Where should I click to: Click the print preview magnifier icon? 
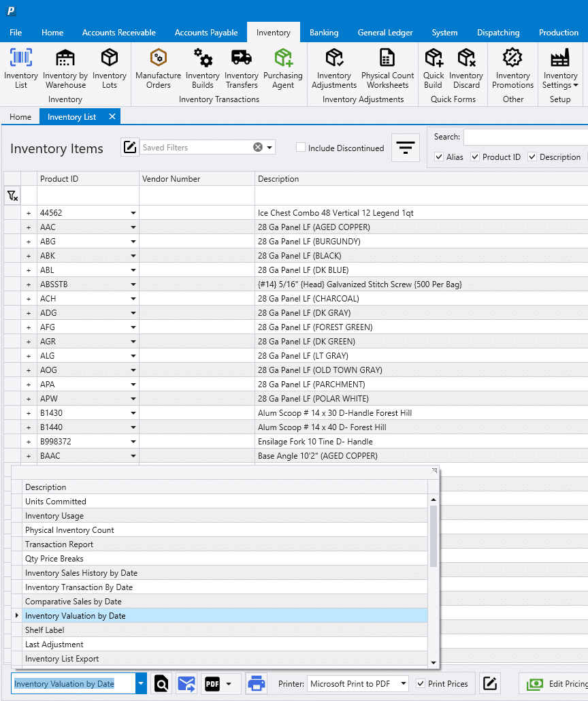click(161, 683)
